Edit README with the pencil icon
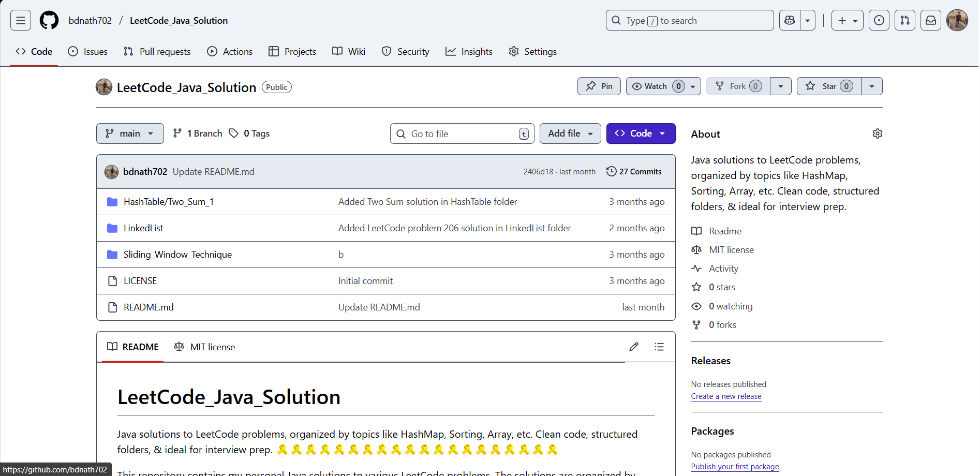The width and height of the screenshot is (980, 476). [633, 347]
